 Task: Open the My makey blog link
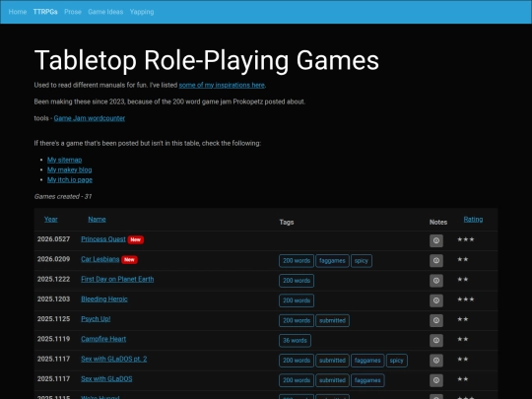70,169
